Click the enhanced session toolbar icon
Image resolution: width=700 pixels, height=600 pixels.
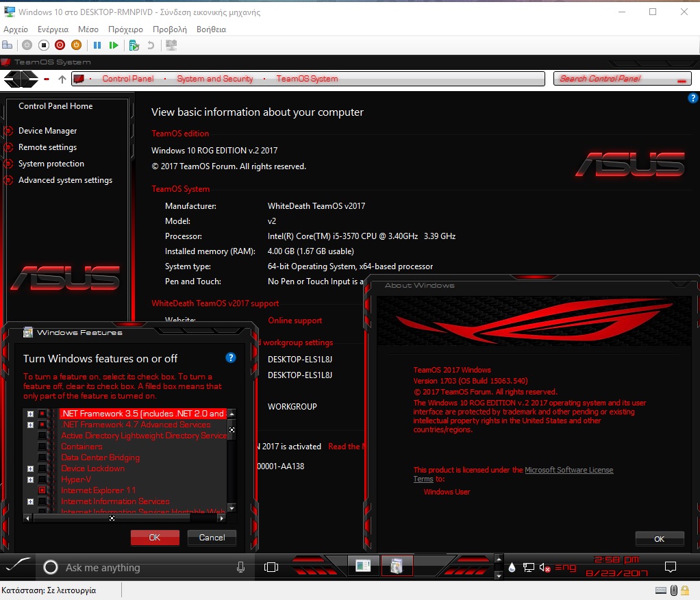[171, 45]
